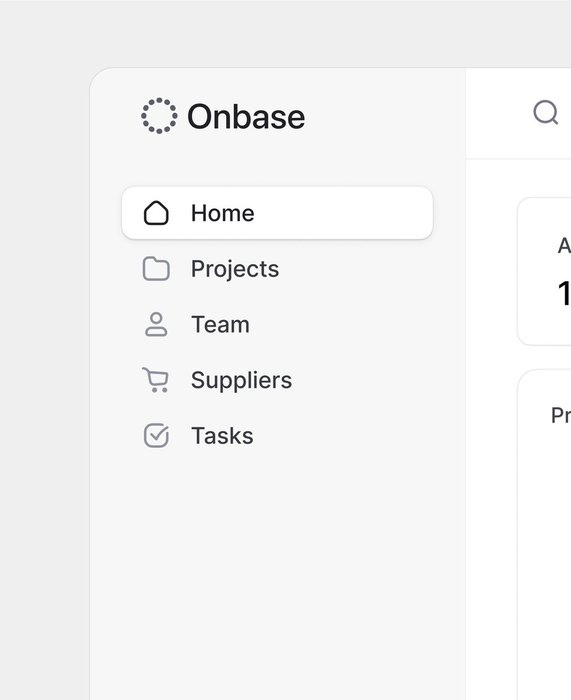
Task: Click the top stat card beginning with "A"
Action: (544, 271)
